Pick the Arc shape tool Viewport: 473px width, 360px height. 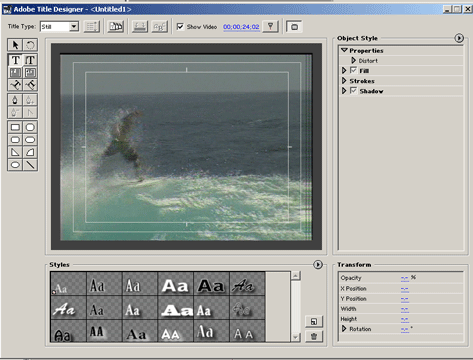[30, 152]
